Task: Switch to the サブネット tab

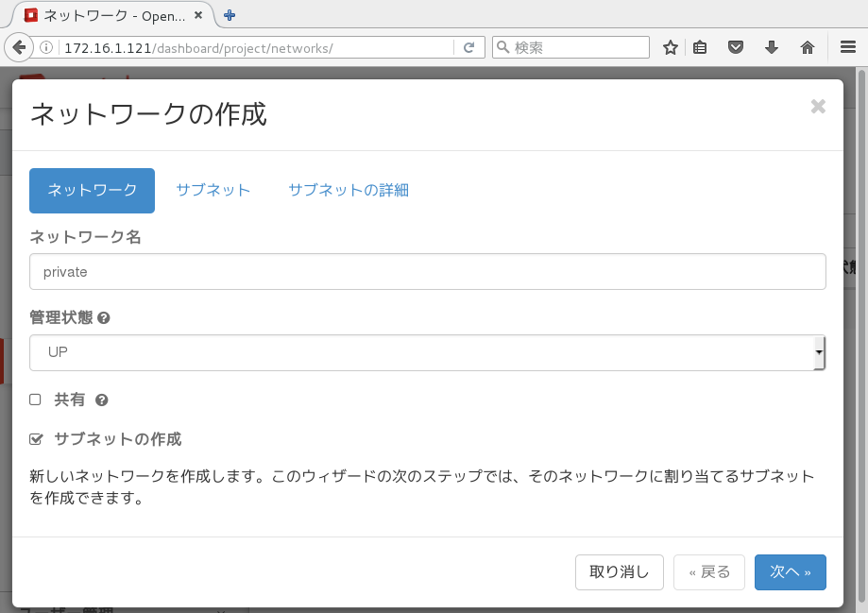Action: 213,191
